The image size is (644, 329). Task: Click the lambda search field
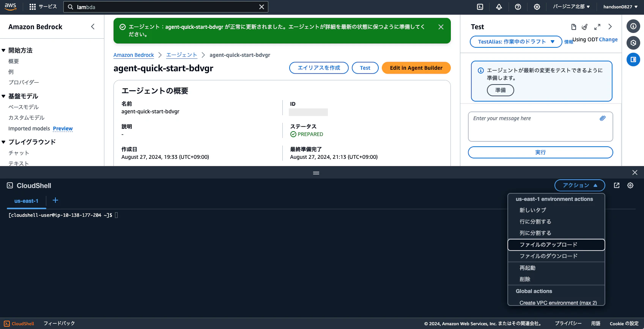point(165,7)
